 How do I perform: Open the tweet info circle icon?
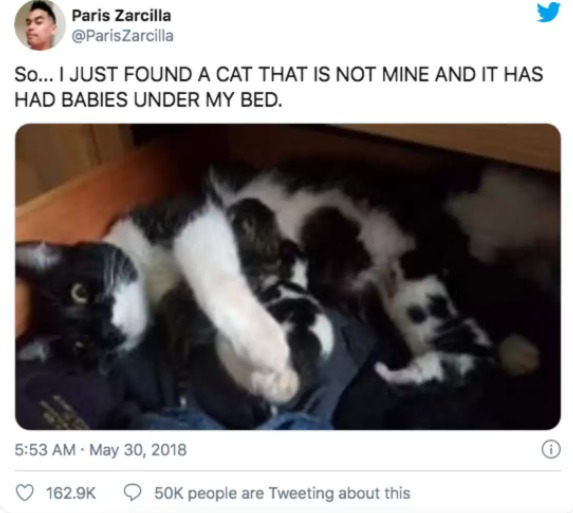[551, 450]
